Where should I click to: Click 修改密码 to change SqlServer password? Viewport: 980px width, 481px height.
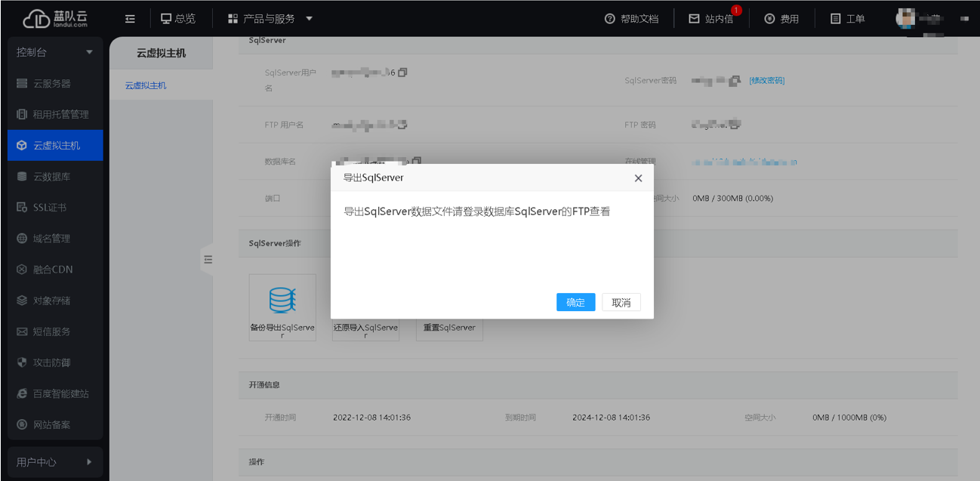coord(766,80)
